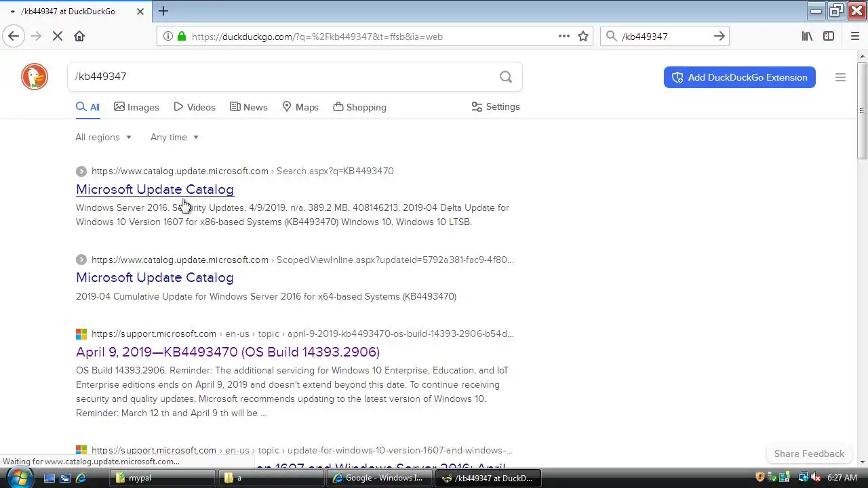Select the All results tab
Image resolution: width=868 pixels, height=488 pixels.
(87, 107)
